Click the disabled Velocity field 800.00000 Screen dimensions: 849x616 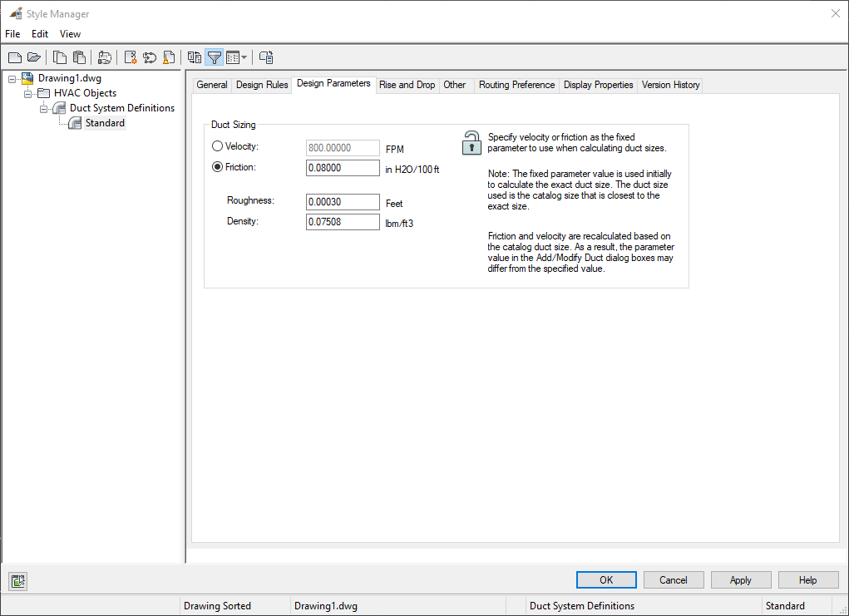343,148
